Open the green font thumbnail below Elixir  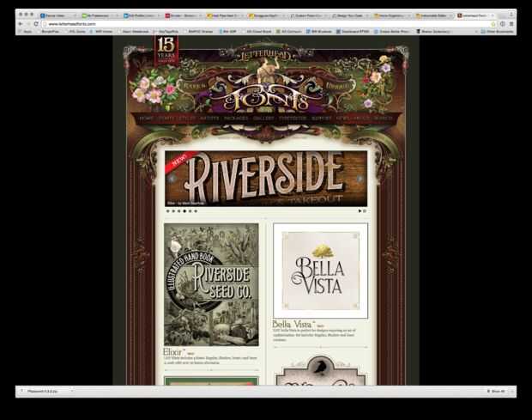tap(211, 380)
